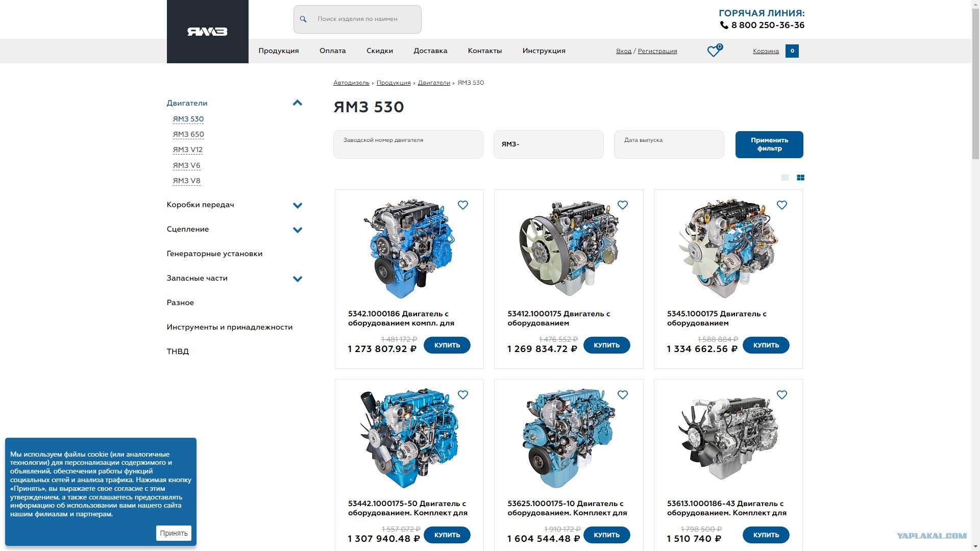
Task: Collapse the Двигатели category
Action: (298, 103)
